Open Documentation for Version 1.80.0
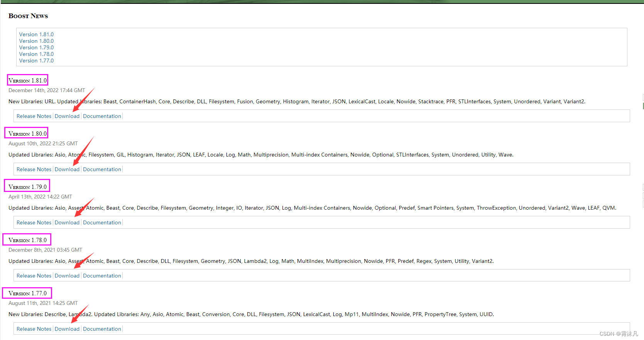 pyautogui.click(x=102, y=169)
